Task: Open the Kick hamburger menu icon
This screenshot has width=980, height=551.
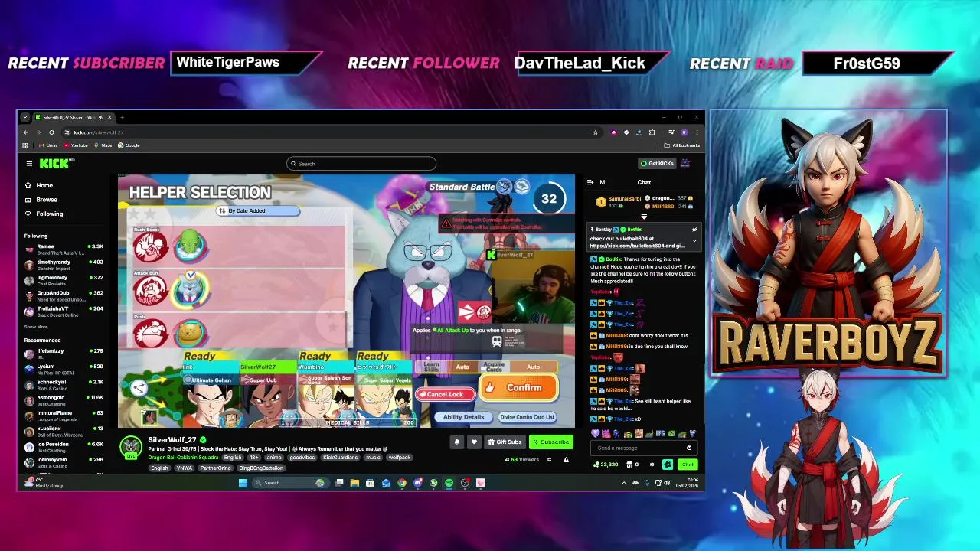Action: point(29,163)
